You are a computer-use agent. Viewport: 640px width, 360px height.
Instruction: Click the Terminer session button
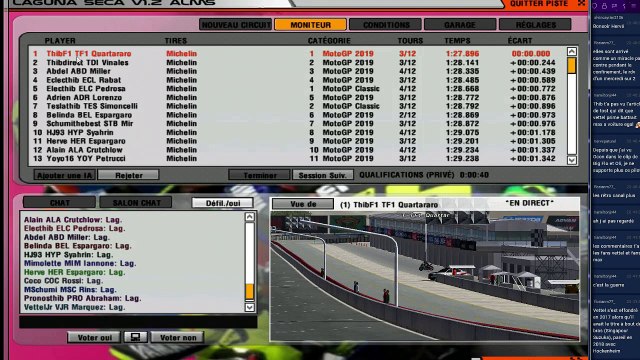tap(260, 175)
